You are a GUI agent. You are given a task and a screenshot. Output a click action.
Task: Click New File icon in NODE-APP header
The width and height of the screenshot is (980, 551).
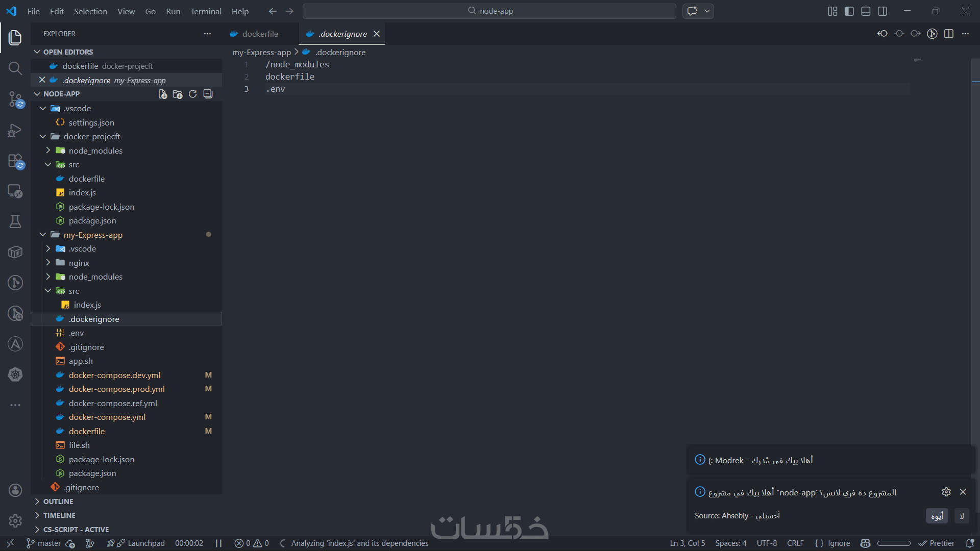[x=162, y=94]
